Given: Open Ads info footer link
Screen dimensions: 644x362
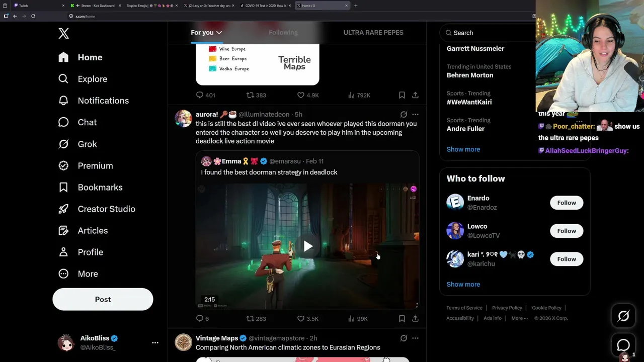Looking at the screenshot, I should pos(493,318).
